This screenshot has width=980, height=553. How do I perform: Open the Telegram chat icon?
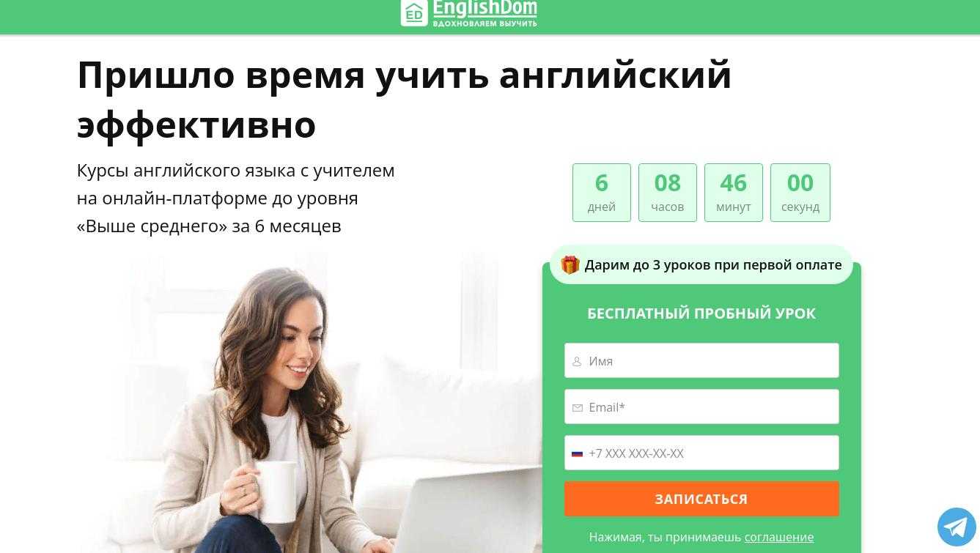pyautogui.click(x=957, y=527)
